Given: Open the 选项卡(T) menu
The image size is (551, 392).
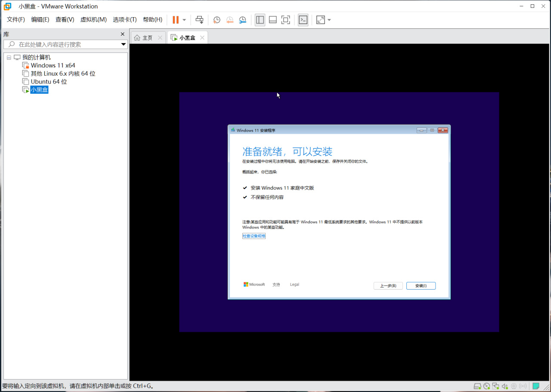Looking at the screenshot, I should point(125,20).
